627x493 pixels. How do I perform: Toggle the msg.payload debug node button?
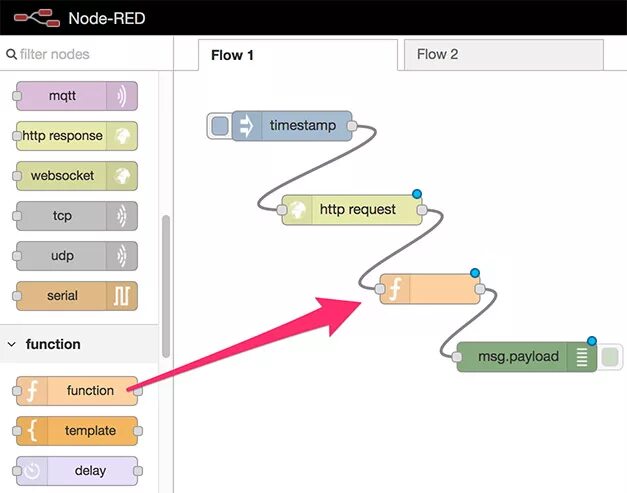point(609,357)
